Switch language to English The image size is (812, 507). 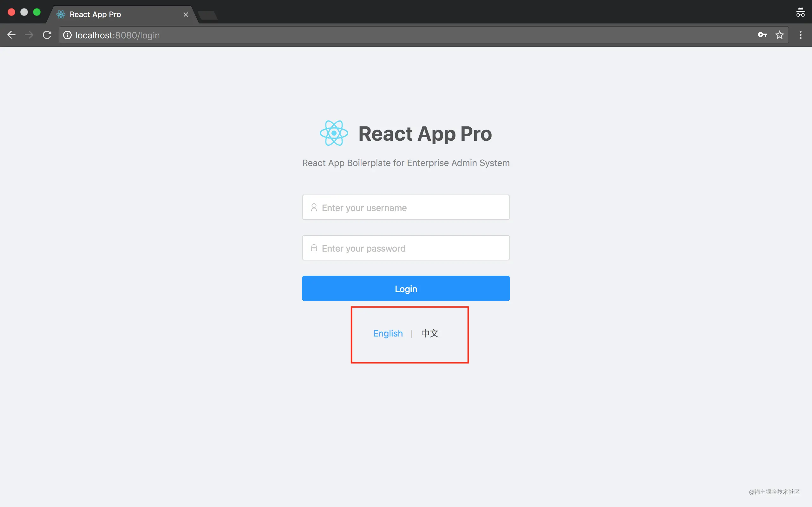tap(388, 333)
